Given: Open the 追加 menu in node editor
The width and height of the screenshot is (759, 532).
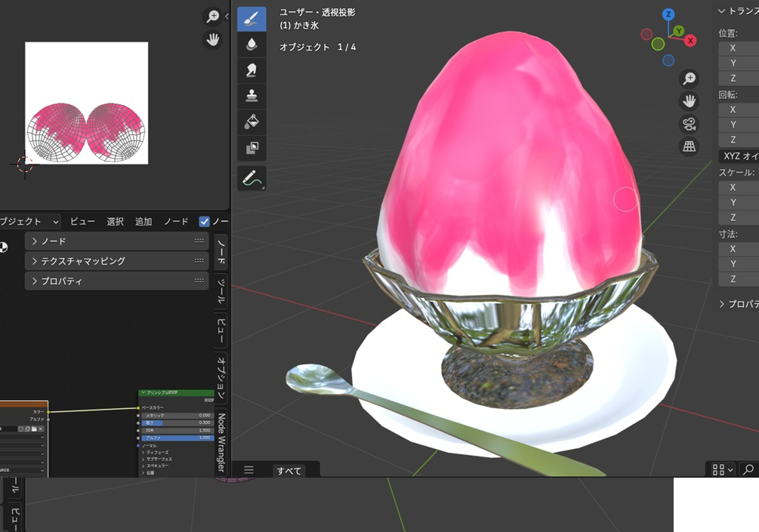Looking at the screenshot, I should (x=143, y=222).
